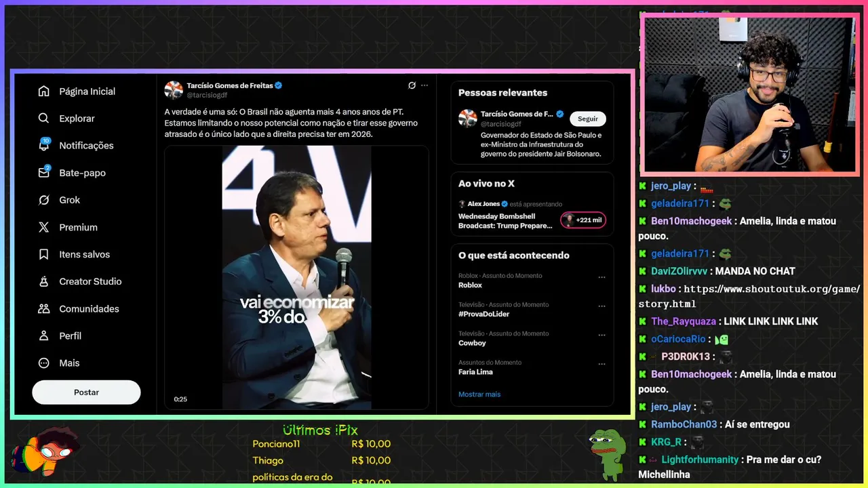The image size is (868, 488).
Task: Click the verified badge beside Tarcísio's post name
Action: coord(278,85)
